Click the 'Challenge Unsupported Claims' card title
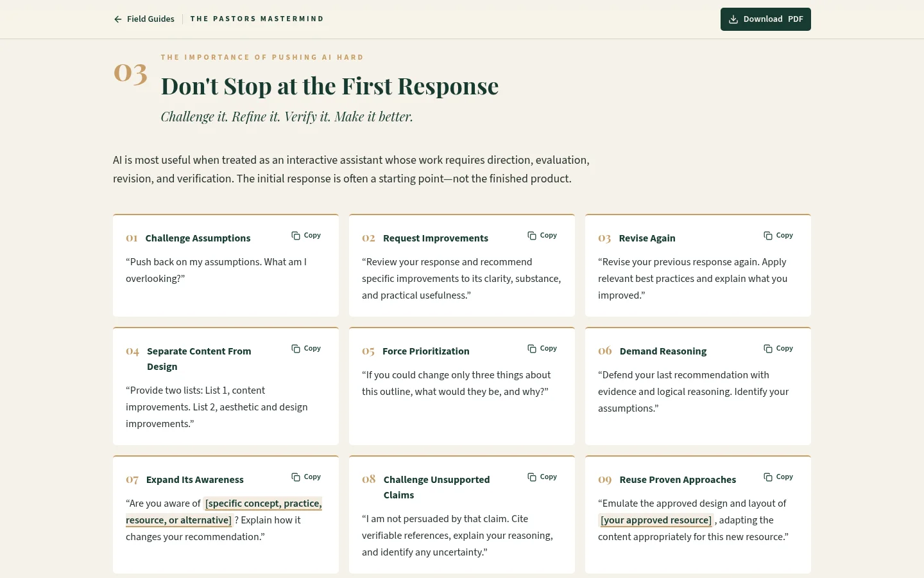The width and height of the screenshot is (924, 578). point(436,487)
